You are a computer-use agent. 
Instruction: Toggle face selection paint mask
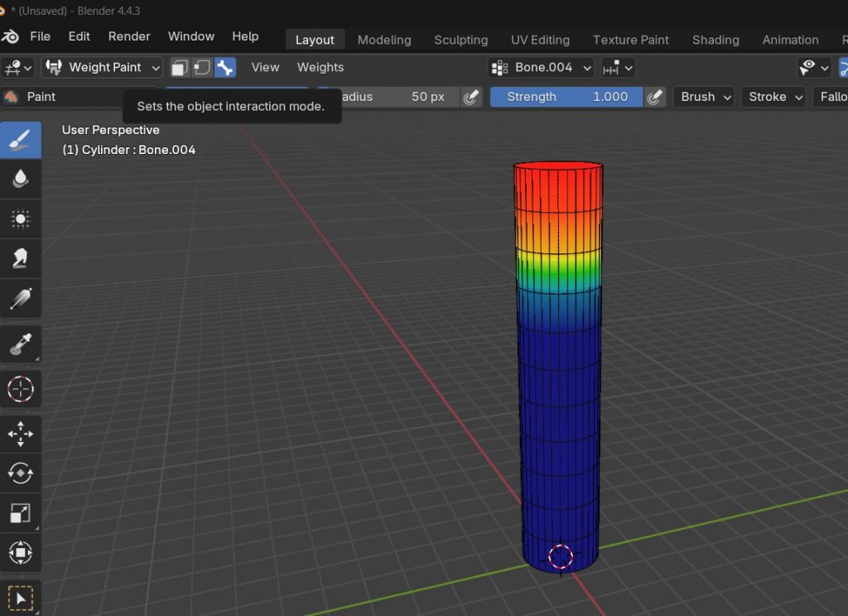pyautogui.click(x=180, y=67)
